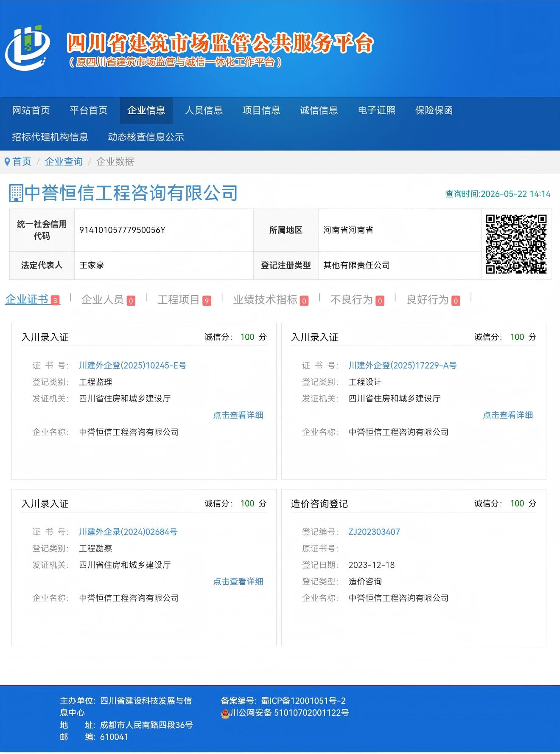Click the credit code 91410105777950056Y

tap(122, 230)
